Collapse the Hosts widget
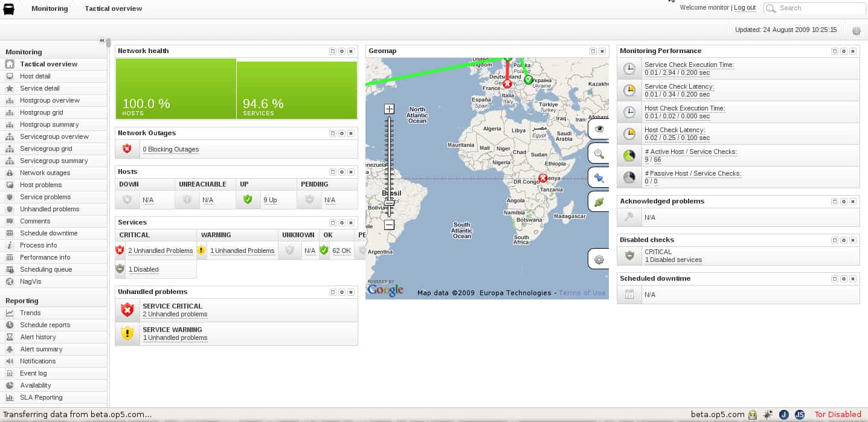The width and height of the screenshot is (868, 422). pos(333,172)
